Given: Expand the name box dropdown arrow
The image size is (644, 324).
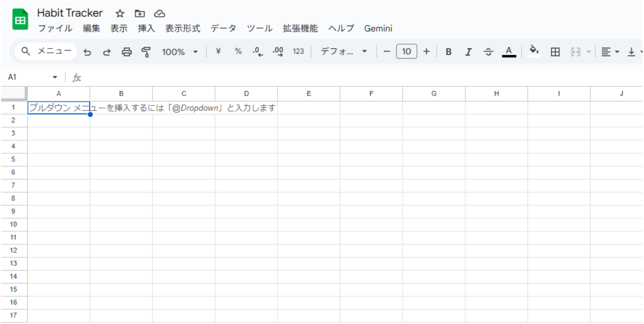Looking at the screenshot, I should coord(55,77).
